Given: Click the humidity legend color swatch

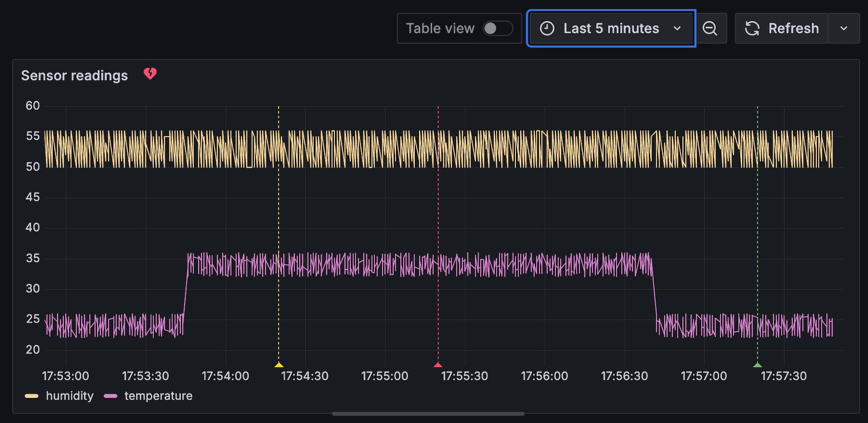Looking at the screenshot, I should pyautogui.click(x=32, y=396).
